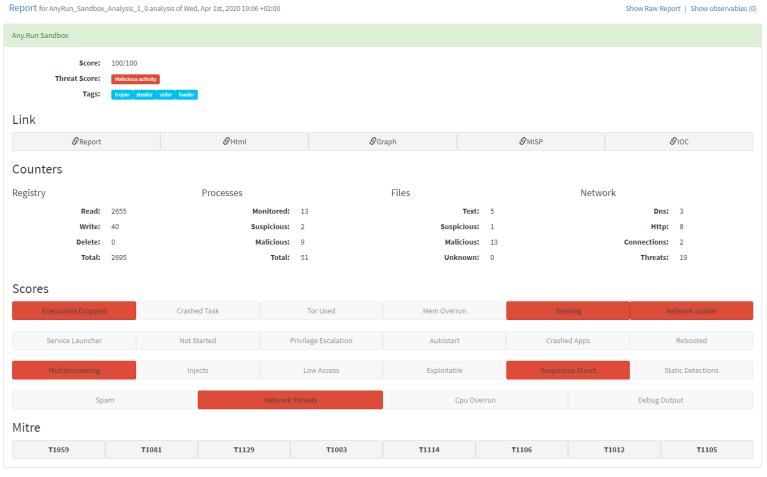Select the trojan tag

click(x=122, y=95)
